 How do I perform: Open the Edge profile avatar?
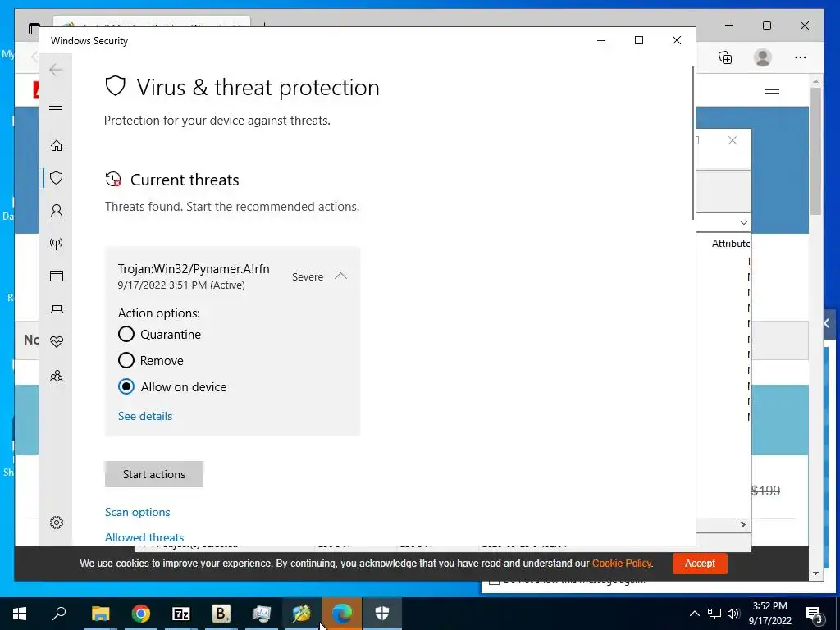(762, 57)
